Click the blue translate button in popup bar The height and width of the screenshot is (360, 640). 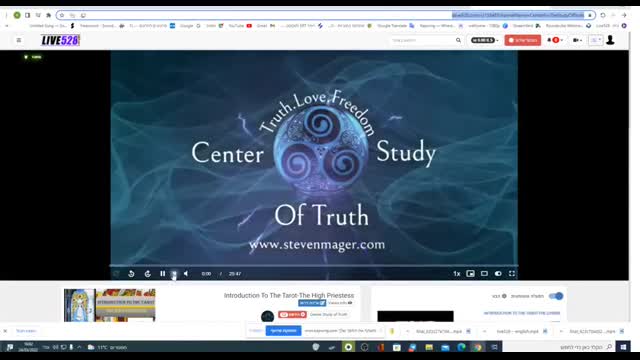coord(283,331)
